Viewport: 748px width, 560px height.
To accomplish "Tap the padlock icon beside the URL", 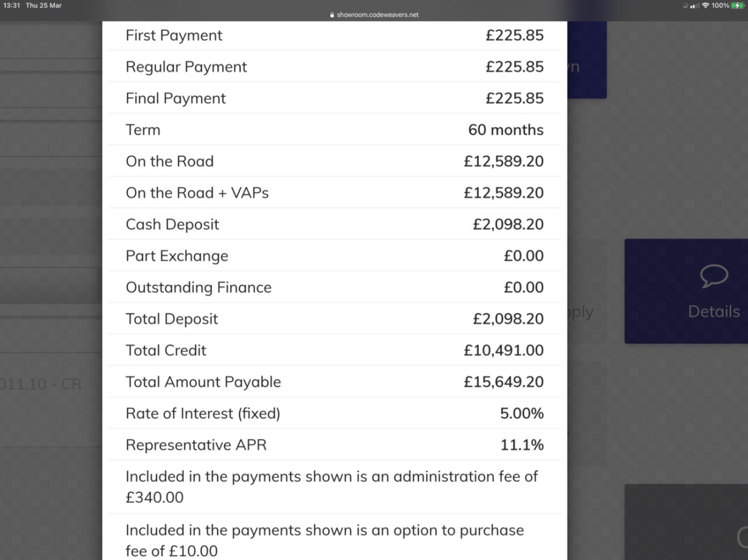I will 332,15.
